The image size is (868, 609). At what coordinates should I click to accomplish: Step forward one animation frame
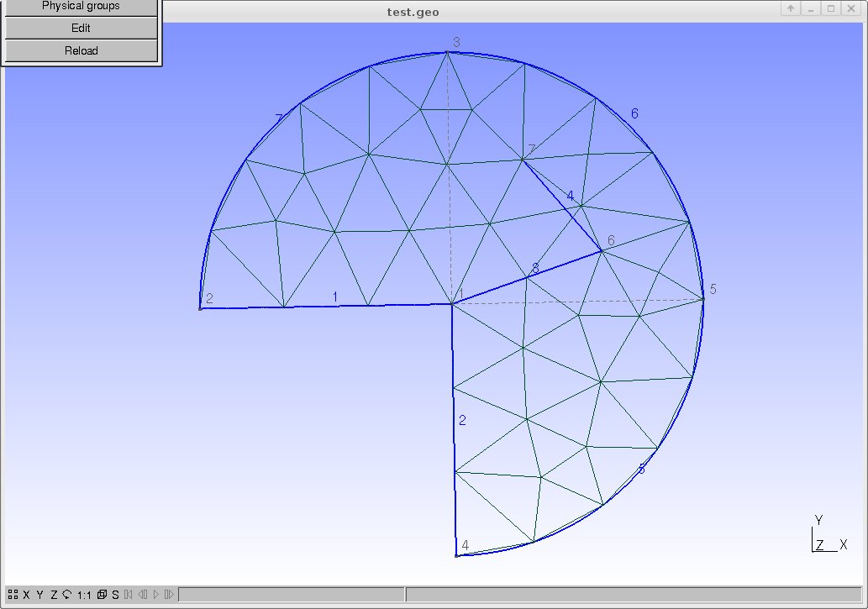click(169, 595)
